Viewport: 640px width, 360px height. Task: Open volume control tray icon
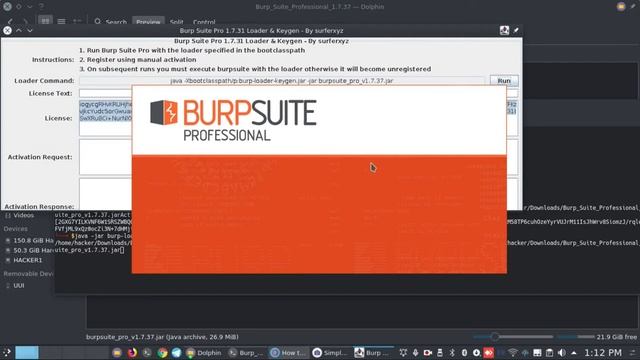tap(562, 352)
